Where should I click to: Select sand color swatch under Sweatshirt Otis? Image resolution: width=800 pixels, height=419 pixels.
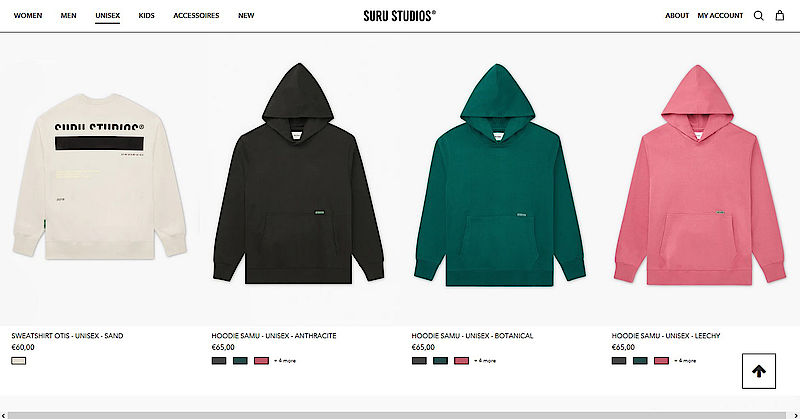(x=18, y=361)
